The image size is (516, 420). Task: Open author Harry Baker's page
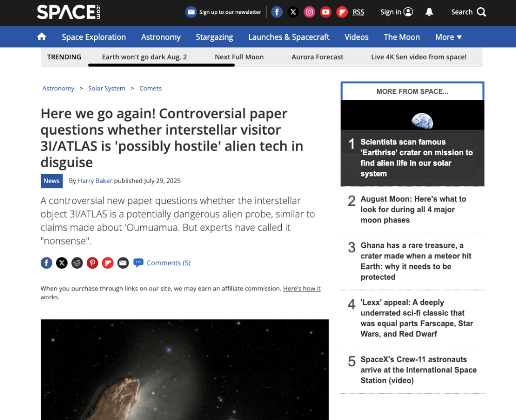click(95, 181)
